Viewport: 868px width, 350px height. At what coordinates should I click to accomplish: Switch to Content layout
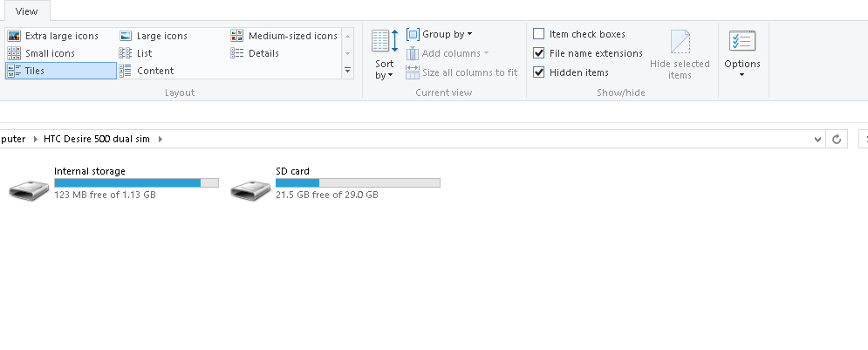click(147, 71)
